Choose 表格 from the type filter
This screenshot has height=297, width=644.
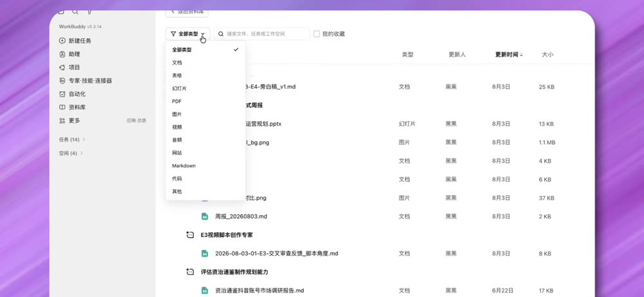tap(205, 75)
